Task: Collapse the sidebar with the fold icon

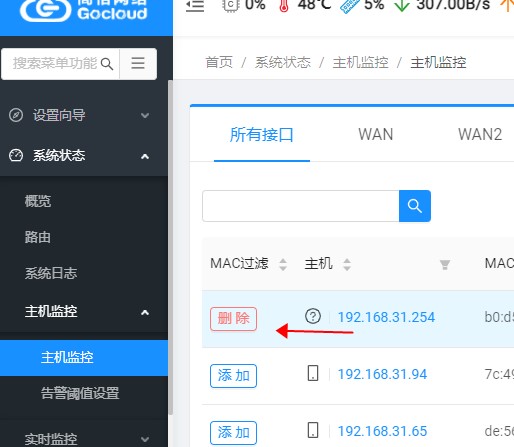Action: [x=195, y=6]
